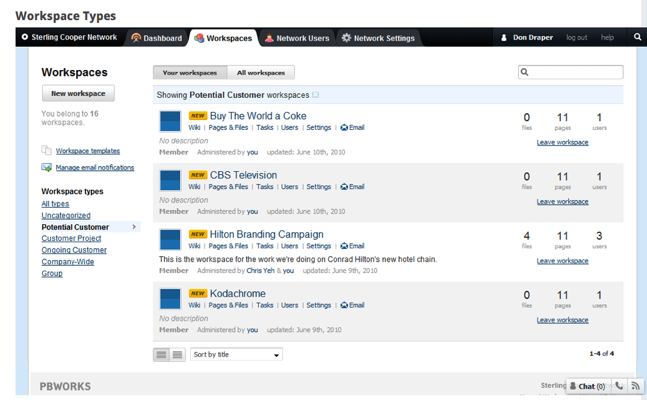Viewport: 647px width, 400px height.
Task: Click the log out link
Action: pyautogui.click(x=576, y=38)
